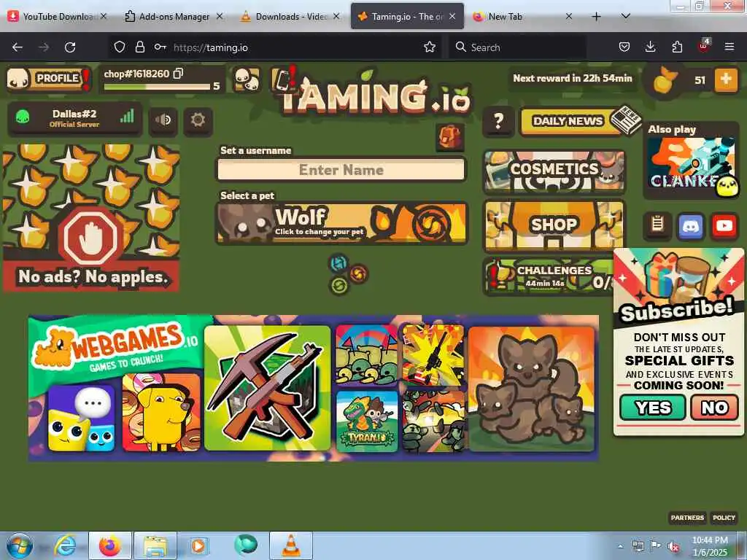The image size is (747, 560).
Task: Add golden apples with the plus button
Action: pos(726,79)
